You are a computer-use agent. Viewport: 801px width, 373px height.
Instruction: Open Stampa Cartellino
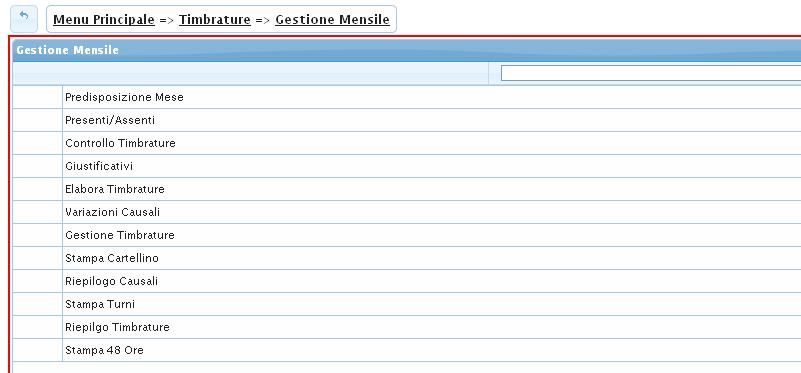tap(112, 258)
